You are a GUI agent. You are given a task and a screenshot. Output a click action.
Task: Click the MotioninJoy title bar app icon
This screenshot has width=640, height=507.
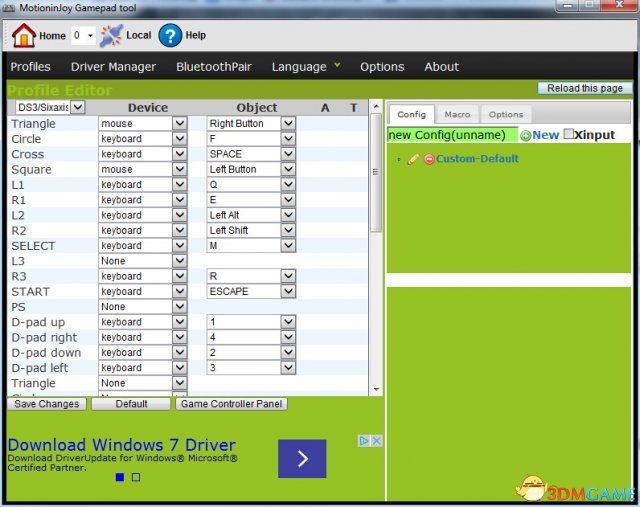coord(9,8)
